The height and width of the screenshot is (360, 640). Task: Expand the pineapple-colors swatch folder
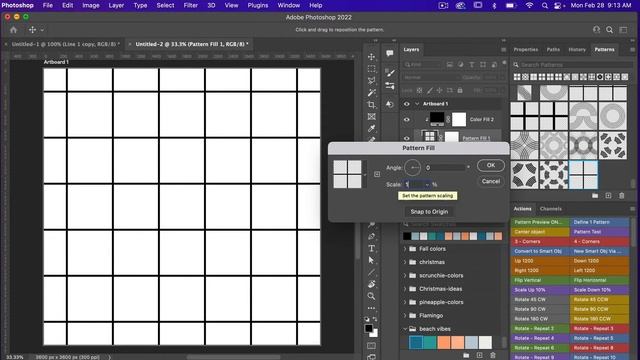[x=405, y=302]
